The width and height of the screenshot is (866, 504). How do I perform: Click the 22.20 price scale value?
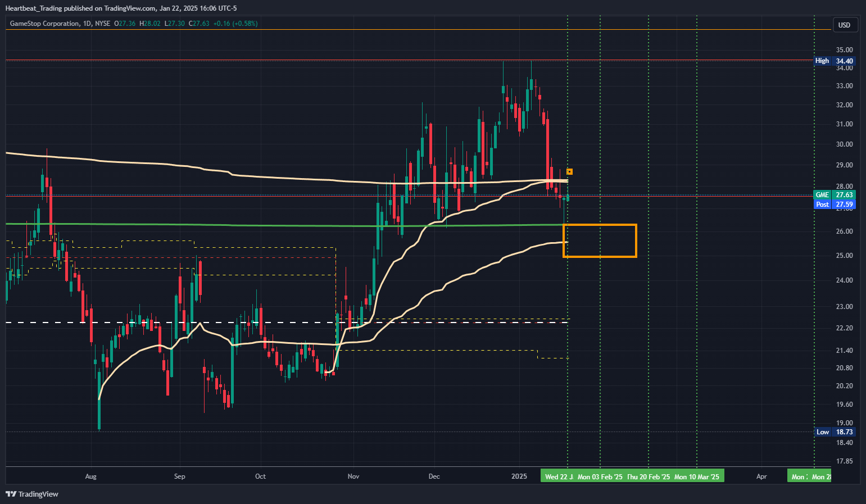[x=844, y=328]
